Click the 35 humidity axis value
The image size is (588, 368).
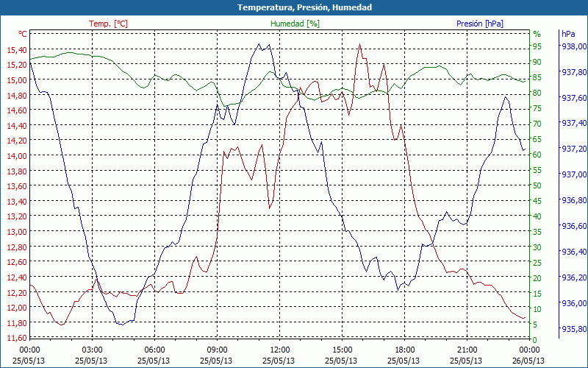pyautogui.click(x=537, y=232)
